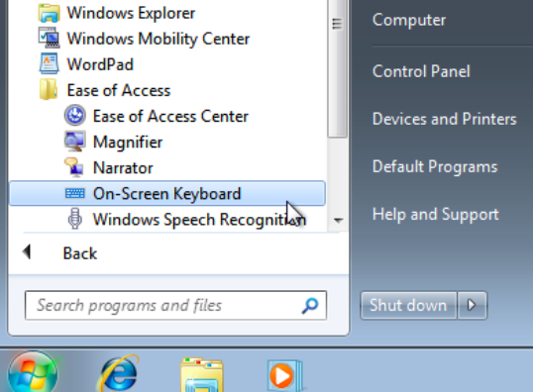Click the Ease of Access Center icon

click(x=74, y=116)
